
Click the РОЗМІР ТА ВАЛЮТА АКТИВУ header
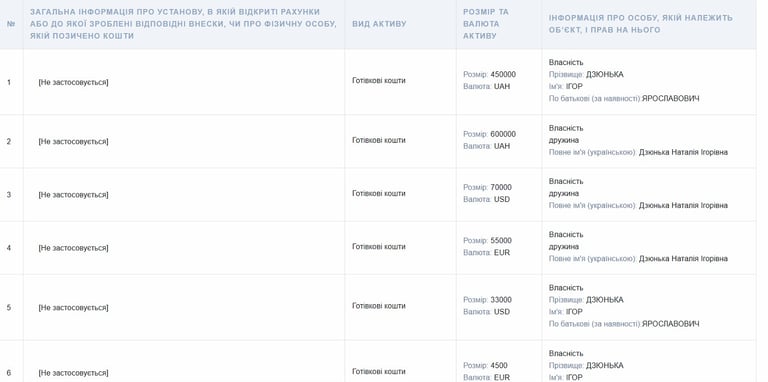486,24
